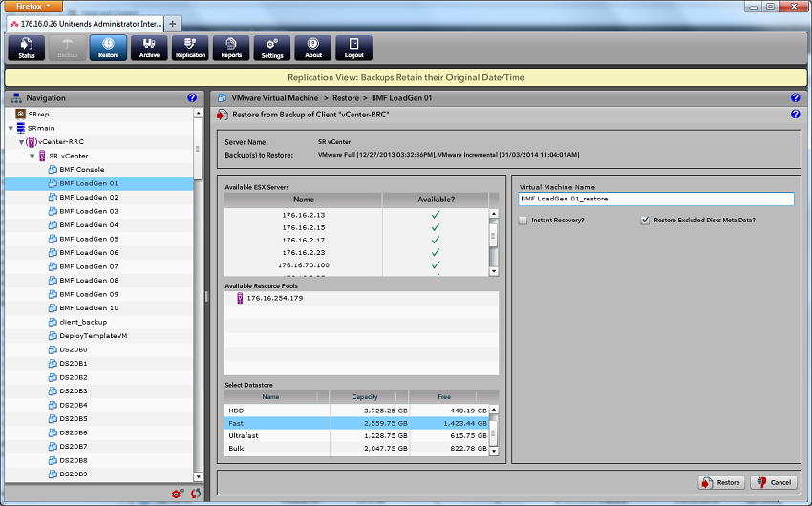812x506 pixels.
Task: Select ESX server 176.16.2.13
Action: click(357, 215)
